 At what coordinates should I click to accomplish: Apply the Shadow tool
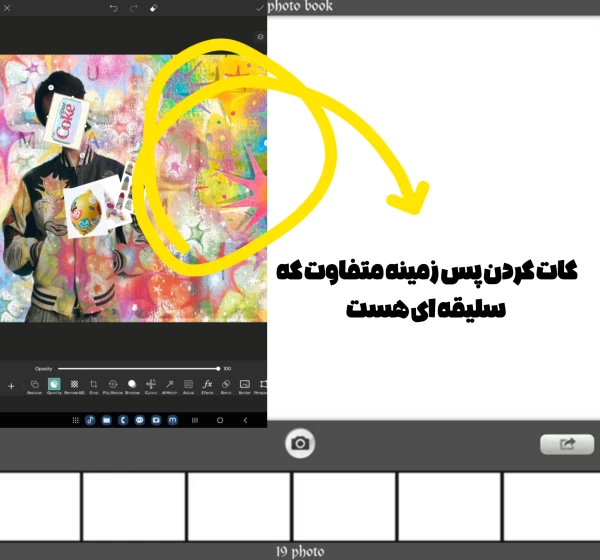pos(132,386)
